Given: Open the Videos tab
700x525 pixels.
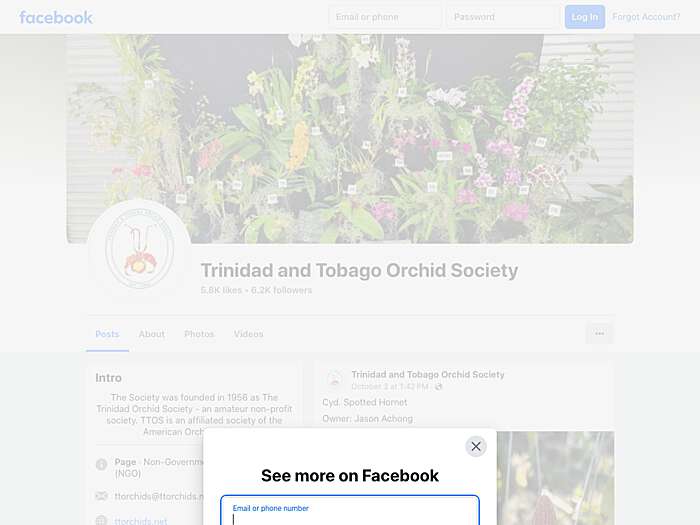Looking at the screenshot, I should click(x=249, y=334).
